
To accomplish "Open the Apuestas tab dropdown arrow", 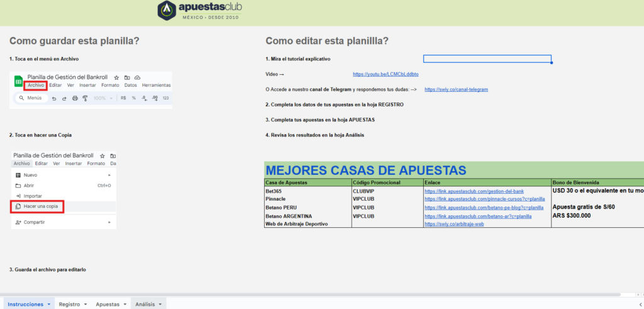I will [x=125, y=305].
